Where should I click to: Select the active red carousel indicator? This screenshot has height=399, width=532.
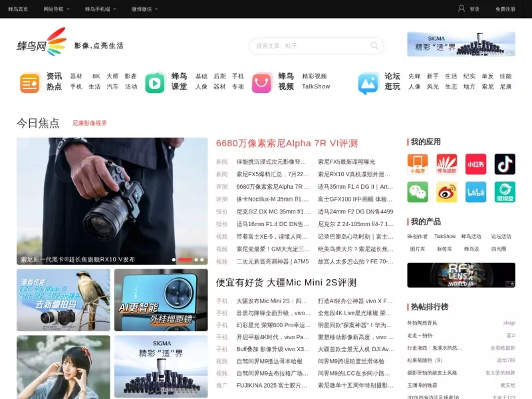pyautogui.click(x=185, y=259)
